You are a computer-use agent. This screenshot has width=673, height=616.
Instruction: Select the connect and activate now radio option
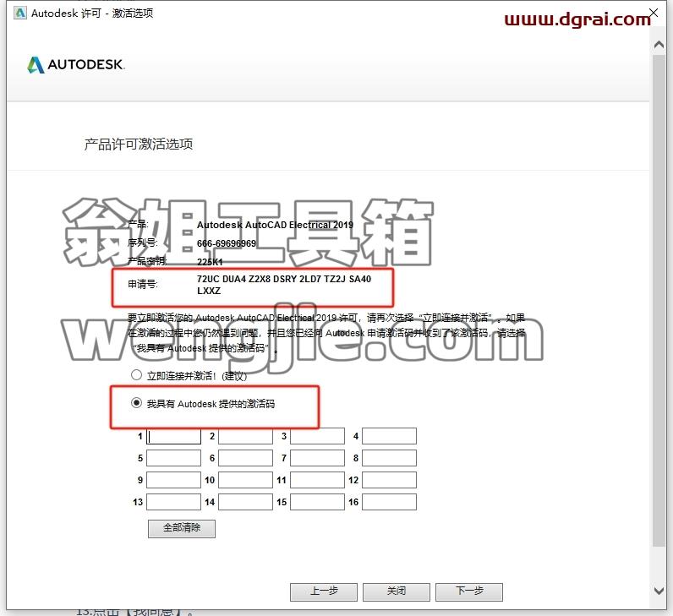[136, 375]
